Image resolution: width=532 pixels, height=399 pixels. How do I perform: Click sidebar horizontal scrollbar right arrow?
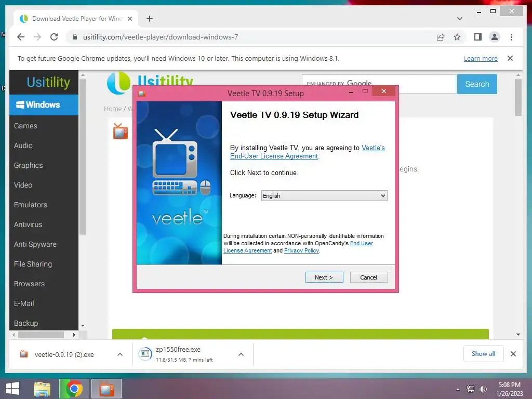74,335
